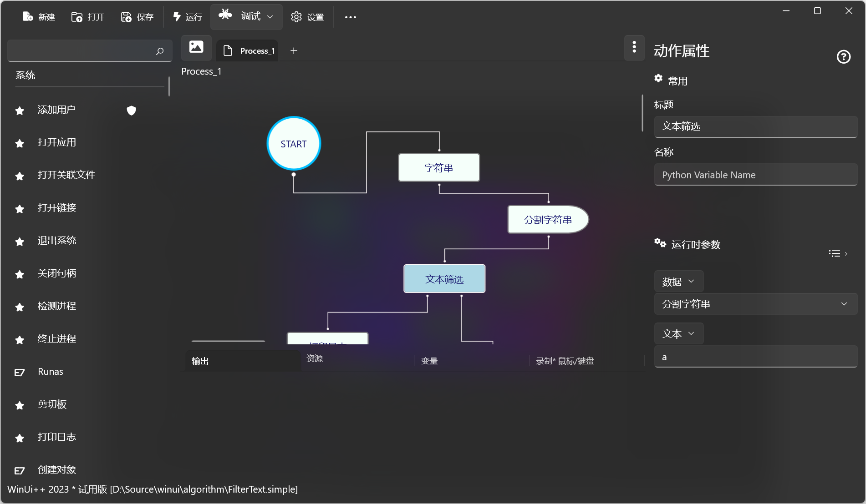Click the 打开 (Open) folder icon
This screenshot has width=866, height=504.
click(x=77, y=17)
